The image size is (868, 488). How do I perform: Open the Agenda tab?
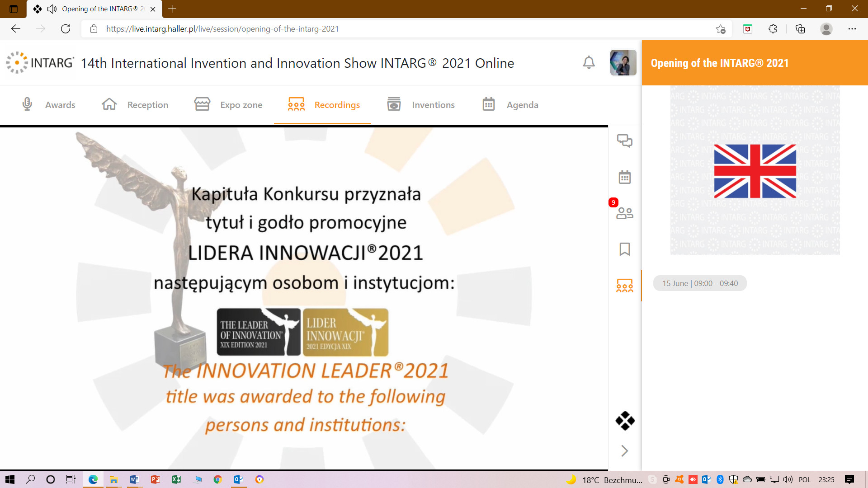pyautogui.click(x=510, y=105)
